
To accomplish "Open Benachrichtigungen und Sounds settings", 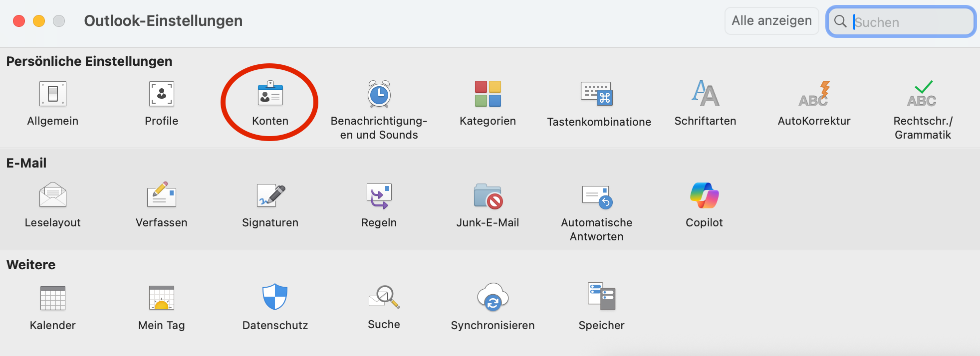I will pos(379,95).
